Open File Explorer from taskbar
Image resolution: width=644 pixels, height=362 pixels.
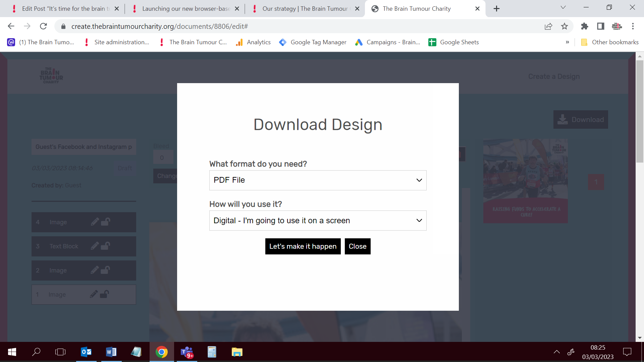pyautogui.click(x=237, y=352)
